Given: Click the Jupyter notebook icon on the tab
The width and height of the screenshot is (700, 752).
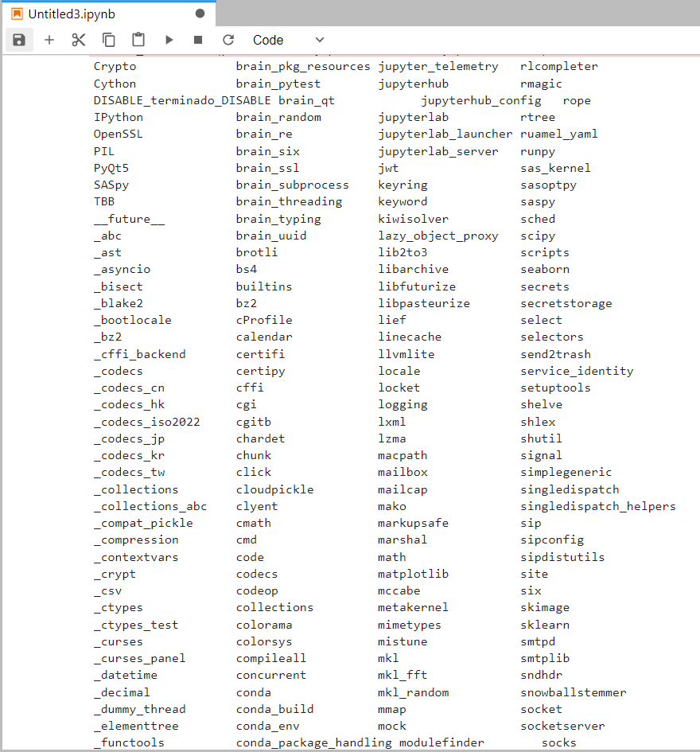Looking at the screenshot, I should click(17, 14).
